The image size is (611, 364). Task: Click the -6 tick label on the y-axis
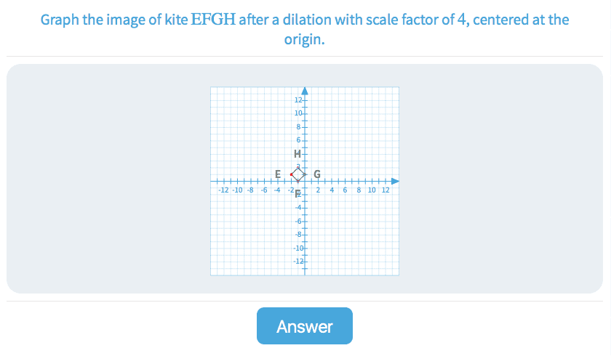[x=299, y=221]
